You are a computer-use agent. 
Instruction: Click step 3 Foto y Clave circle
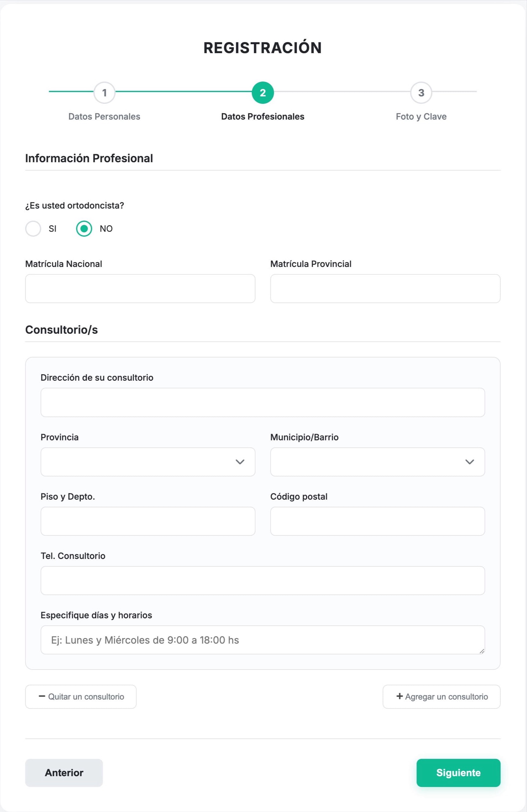tap(421, 92)
